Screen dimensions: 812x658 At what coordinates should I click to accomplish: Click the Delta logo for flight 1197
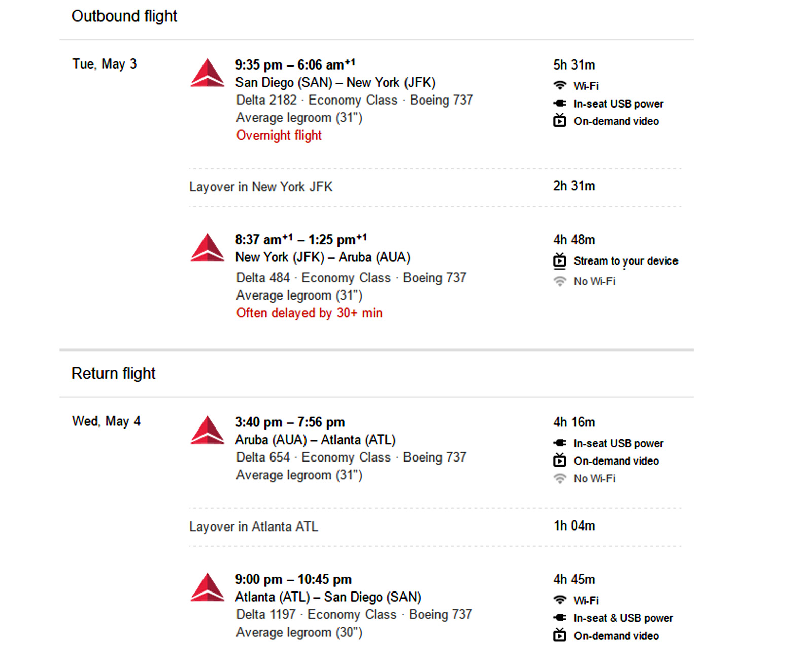click(x=207, y=588)
